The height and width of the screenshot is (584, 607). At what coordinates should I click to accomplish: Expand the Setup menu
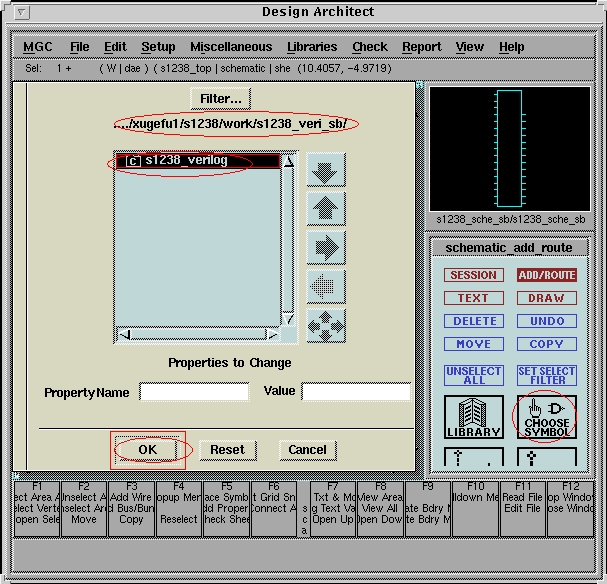(x=158, y=47)
